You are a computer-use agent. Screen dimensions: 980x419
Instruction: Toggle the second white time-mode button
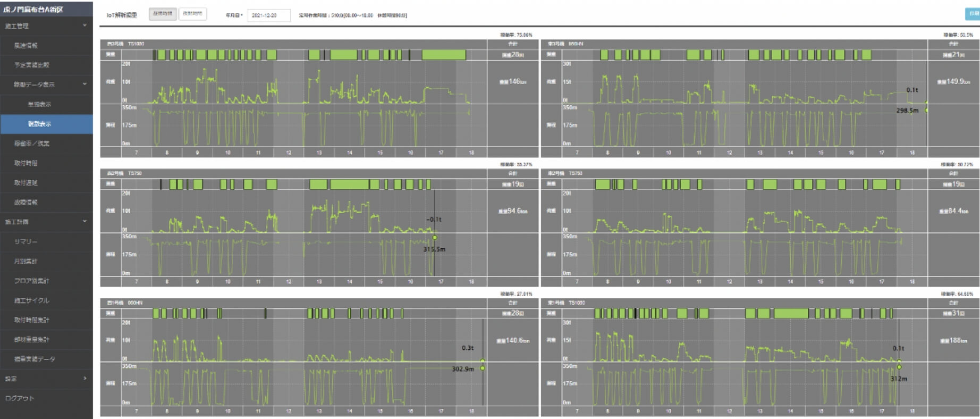tap(192, 14)
